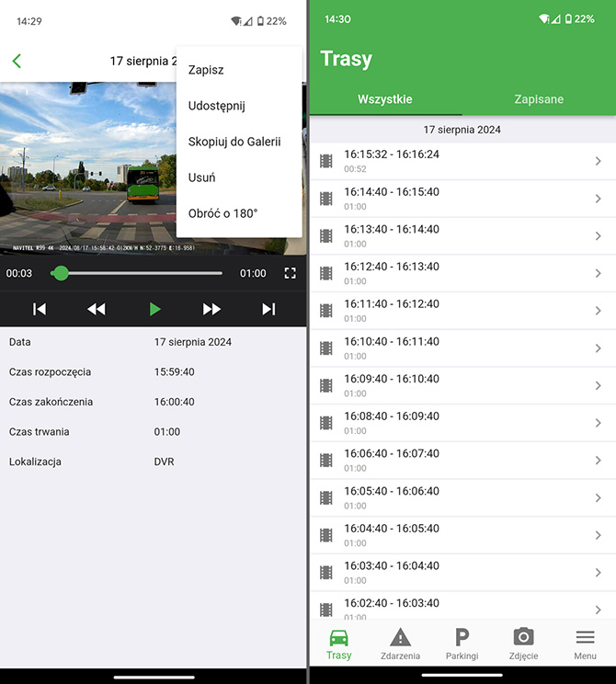Image resolution: width=616 pixels, height=684 pixels.
Task: Click the 17 sierpnia 2024 list header
Action: 462,130
